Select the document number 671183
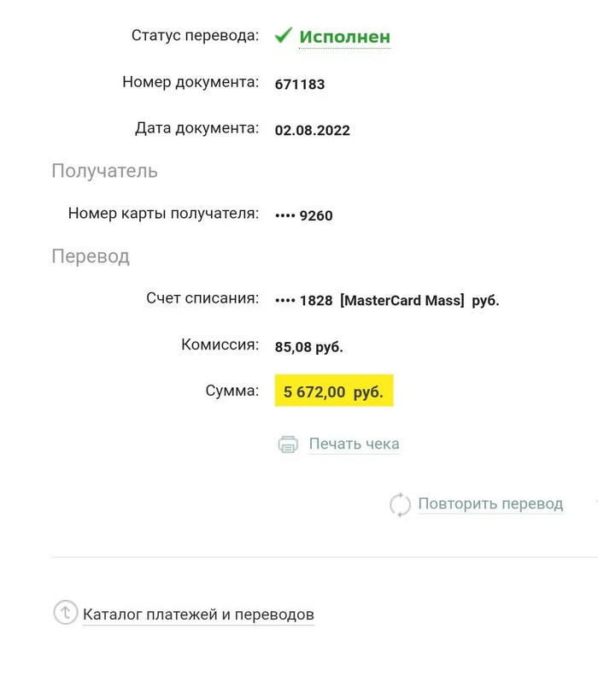598x700 pixels. pos(300,85)
